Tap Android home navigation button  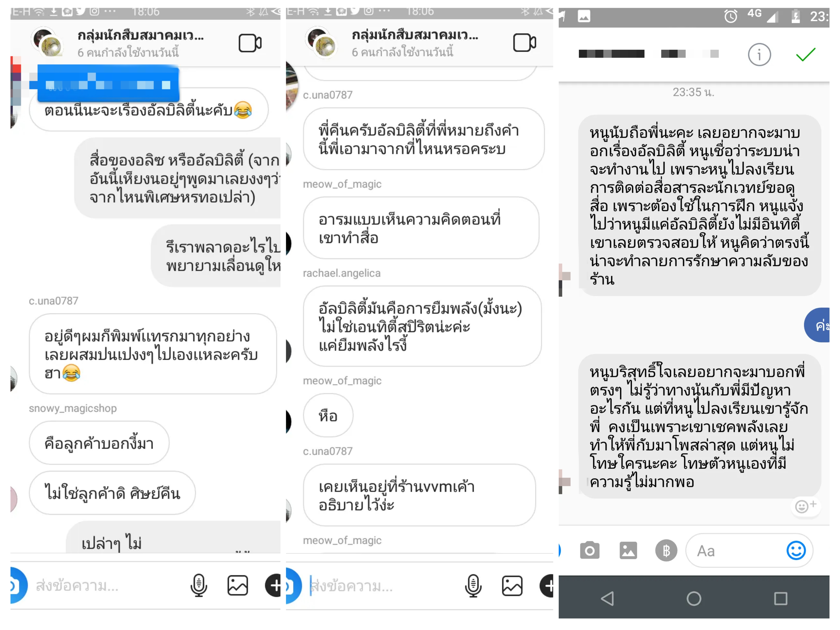(694, 598)
